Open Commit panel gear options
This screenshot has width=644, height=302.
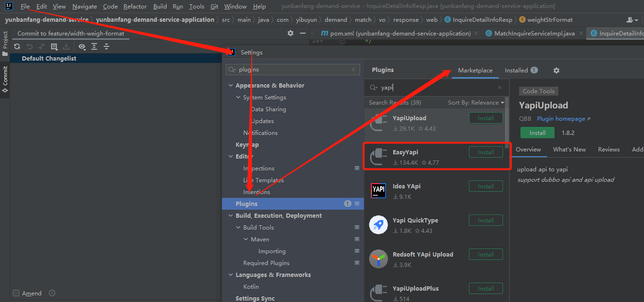pos(291,33)
